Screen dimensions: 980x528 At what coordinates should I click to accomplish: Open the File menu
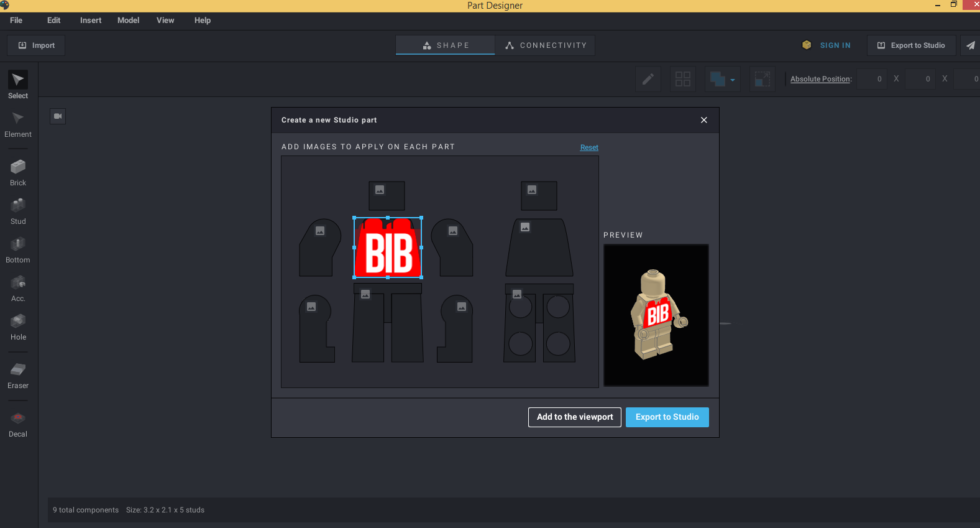point(16,21)
